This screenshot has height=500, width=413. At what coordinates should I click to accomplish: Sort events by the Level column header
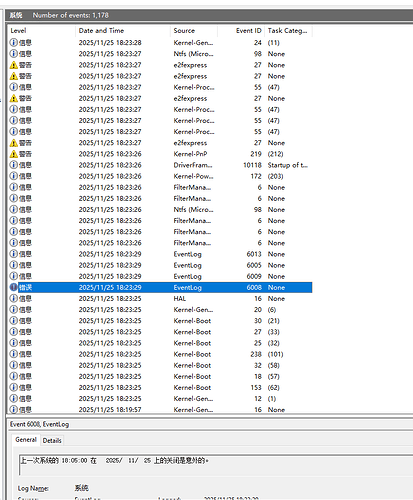click(x=42, y=31)
